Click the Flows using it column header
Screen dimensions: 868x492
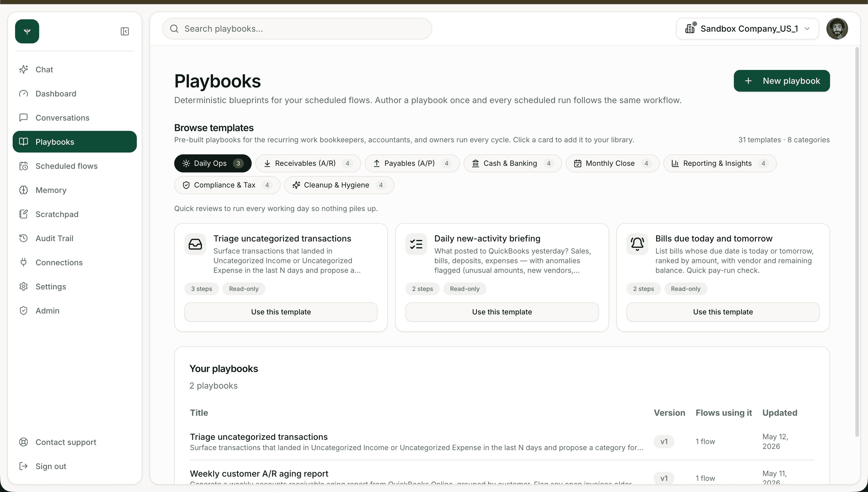coord(724,413)
